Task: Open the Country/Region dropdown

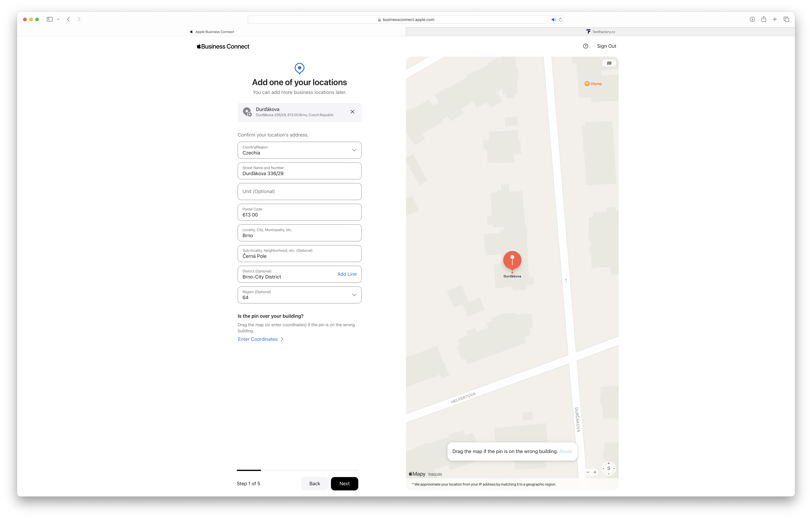Action: (x=299, y=150)
